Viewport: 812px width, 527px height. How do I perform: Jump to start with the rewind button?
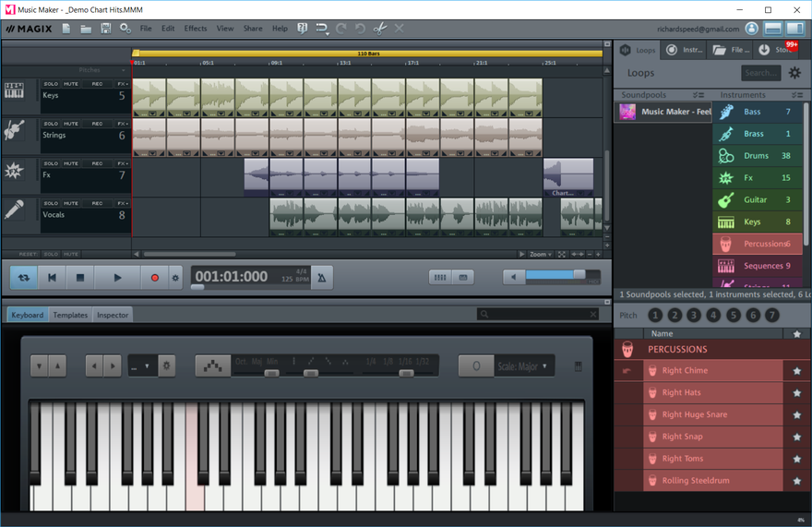pos(52,278)
